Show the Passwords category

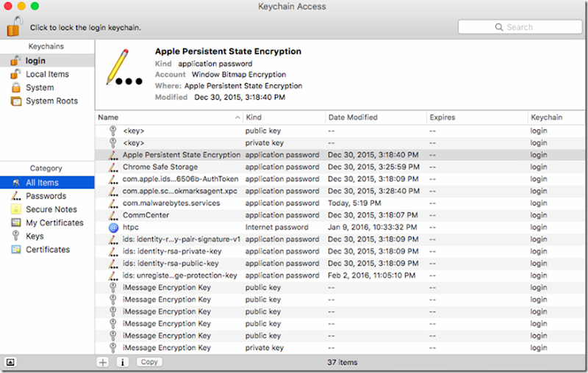pyautogui.click(x=47, y=196)
